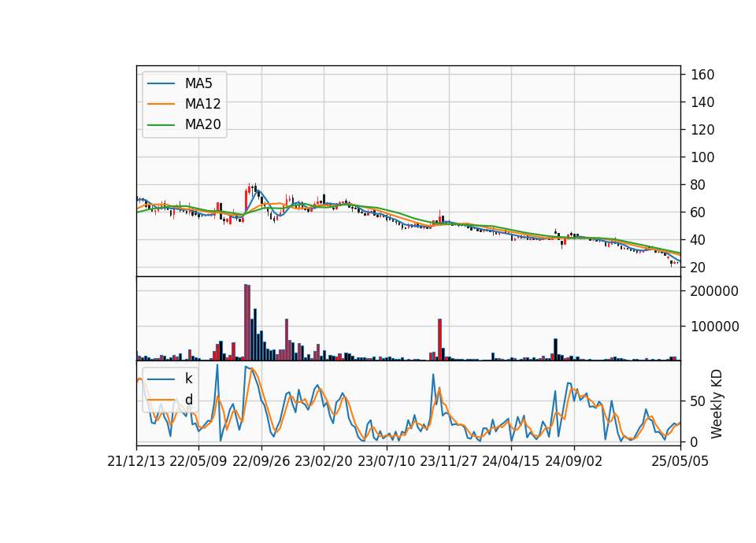Click the dark volume spike before 24/09/02
This screenshot has height=543, width=756.
click(555, 349)
